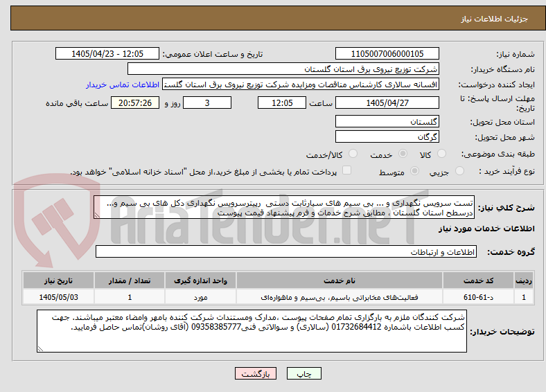Click the unit cell مورد
This screenshot has width=546, height=392.
pos(200,297)
